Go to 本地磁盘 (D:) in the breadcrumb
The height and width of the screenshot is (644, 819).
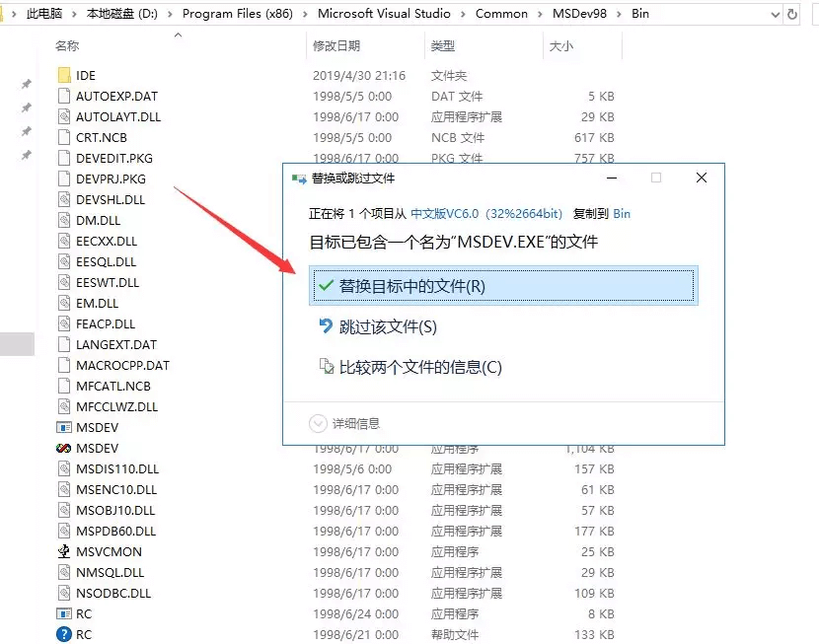click(x=122, y=14)
